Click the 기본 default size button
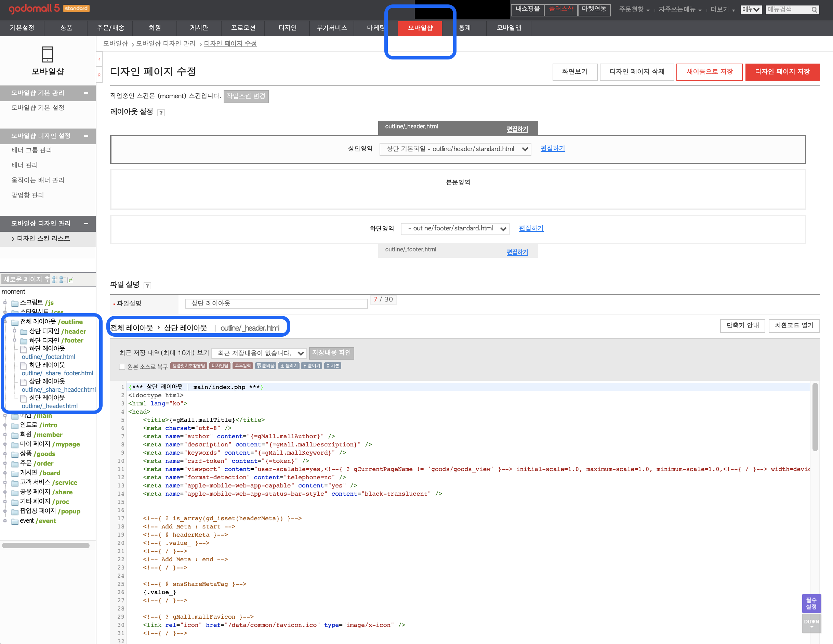 click(x=333, y=366)
